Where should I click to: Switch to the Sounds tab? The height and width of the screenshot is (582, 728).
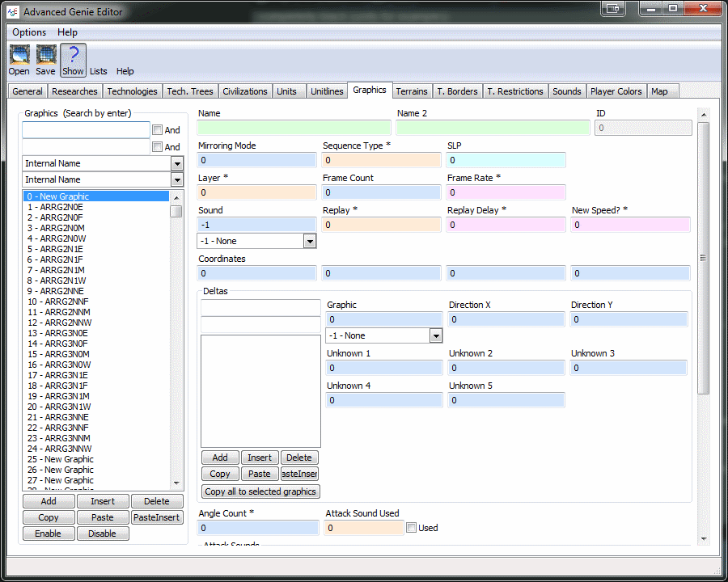pos(567,91)
